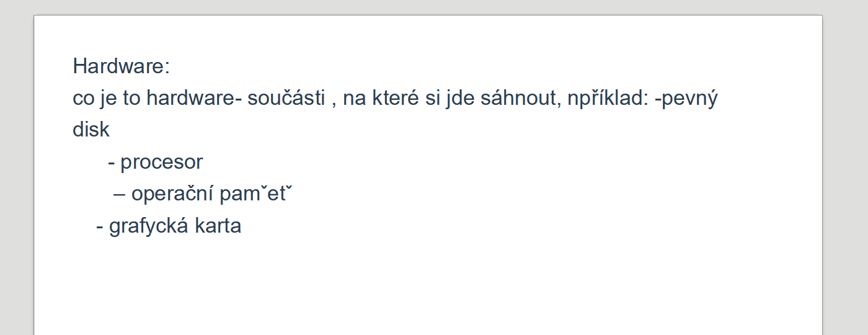Click the word "součásti" in the document
Image resolution: width=868 pixels, height=335 pixels.
tap(286, 98)
